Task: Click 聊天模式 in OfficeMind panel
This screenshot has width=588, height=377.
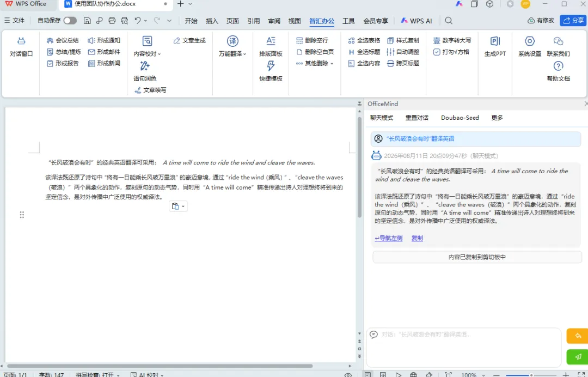Action: (x=381, y=118)
